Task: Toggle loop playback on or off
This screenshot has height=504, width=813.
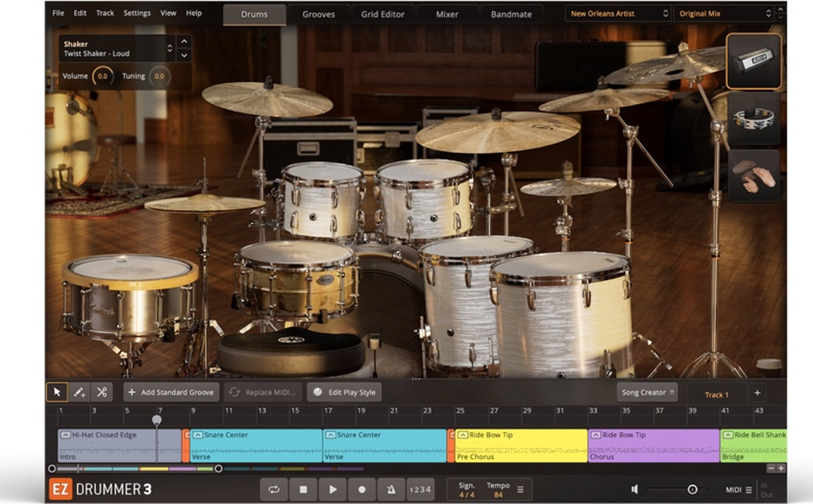Action: click(x=274, y=490)
